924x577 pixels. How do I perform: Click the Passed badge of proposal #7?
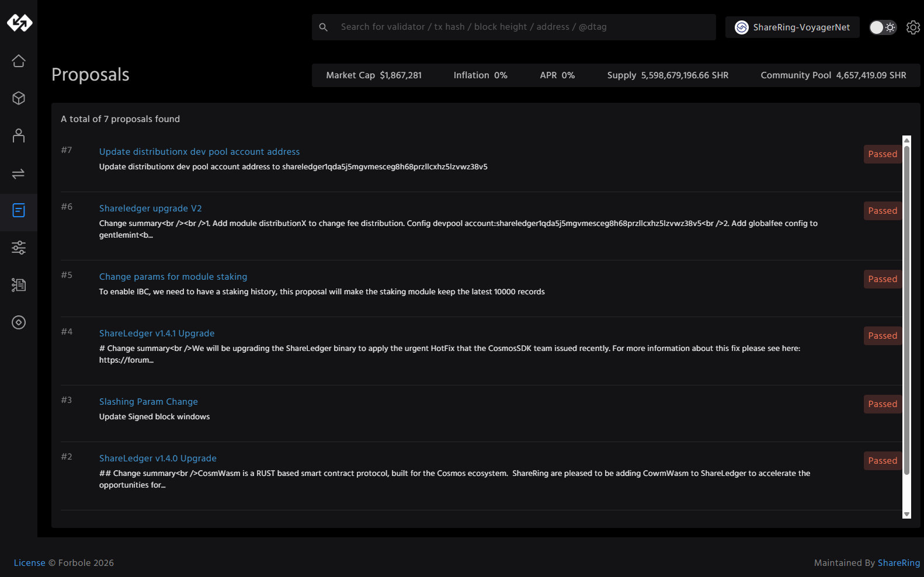coord(883,154)
